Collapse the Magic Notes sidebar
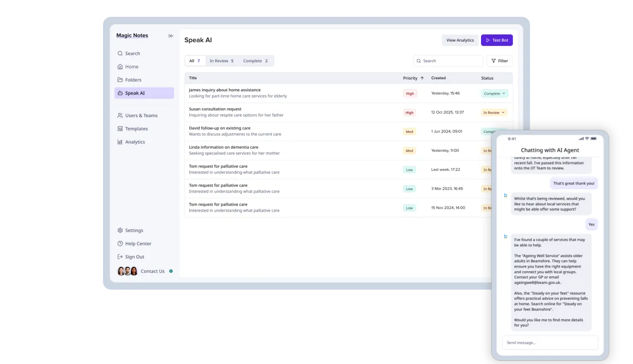The image size is (633, 364). coord(171,36)
